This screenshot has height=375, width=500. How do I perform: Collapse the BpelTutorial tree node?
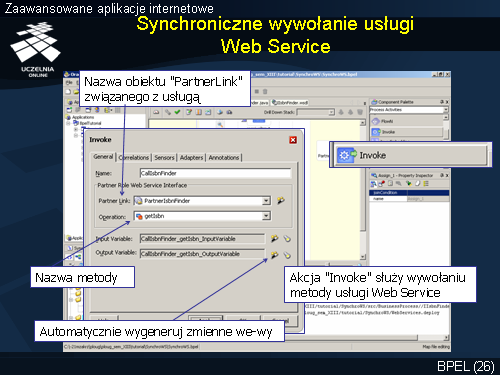pos(68,123)
